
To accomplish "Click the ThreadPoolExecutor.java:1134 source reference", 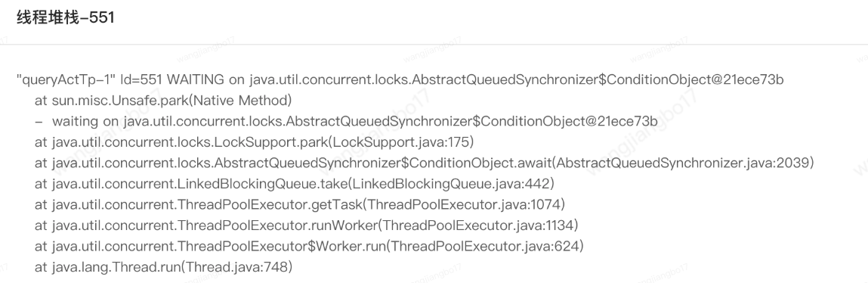I will [478, 225].
